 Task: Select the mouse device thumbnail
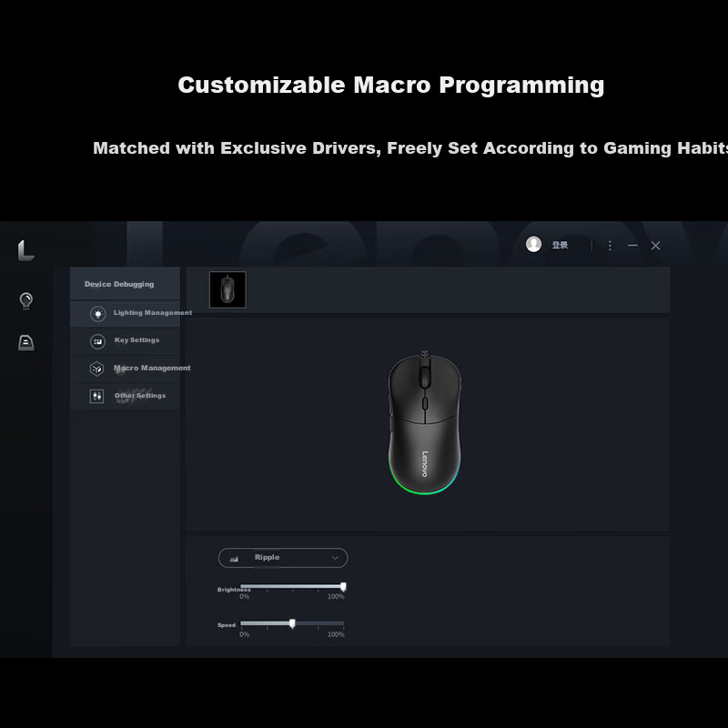[x=227, y=289]
